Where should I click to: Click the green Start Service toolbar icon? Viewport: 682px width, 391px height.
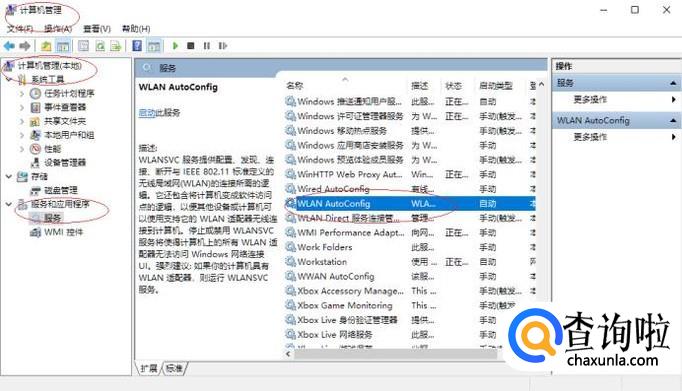click(x=175, y=46)
